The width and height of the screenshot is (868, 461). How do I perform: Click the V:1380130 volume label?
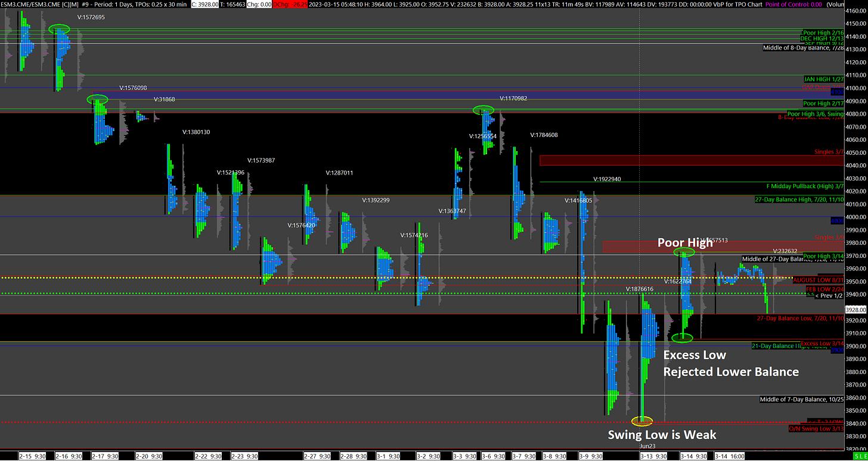[x=196, y=132]
